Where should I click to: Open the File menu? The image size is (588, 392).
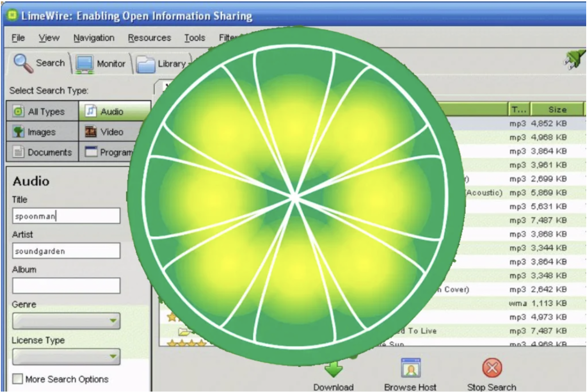click(x=19, y=38)
